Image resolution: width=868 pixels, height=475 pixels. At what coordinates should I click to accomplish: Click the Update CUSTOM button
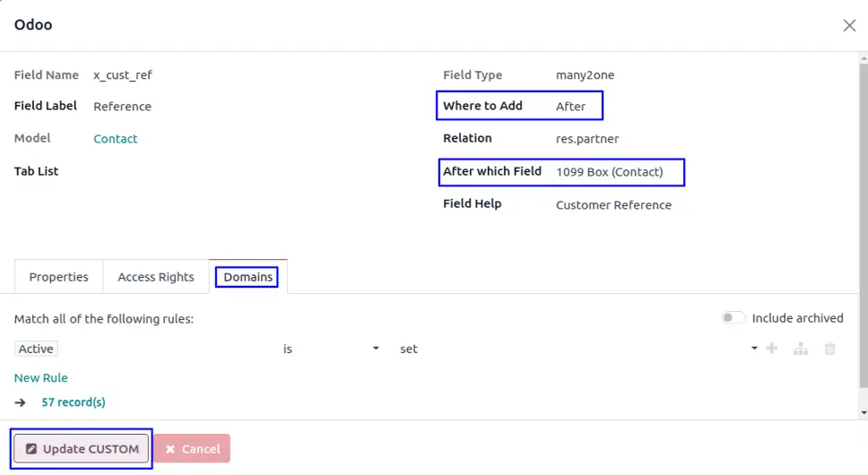point(82,449)
